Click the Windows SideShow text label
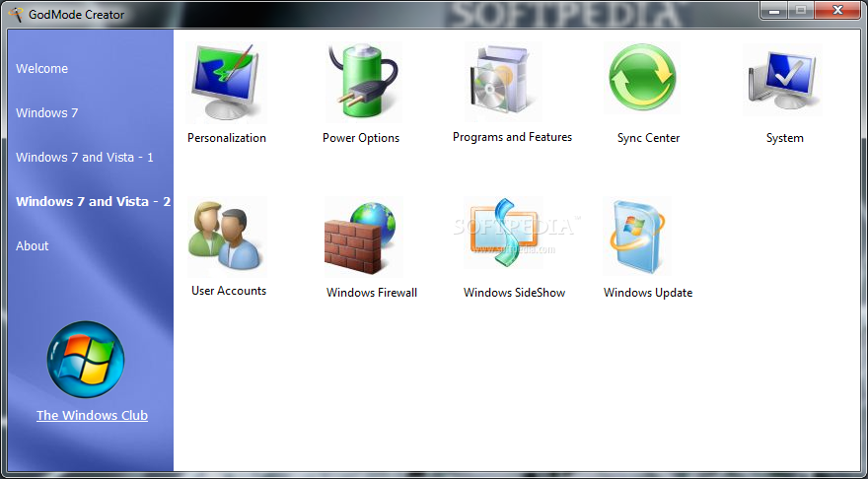This screenshot has height=479, width=868. click(x=514, y=293)
